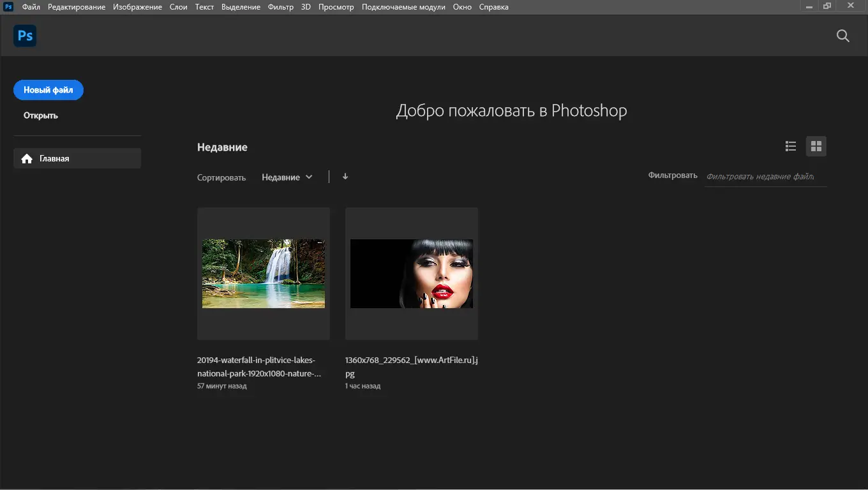Expand the Недавние sort dropdown
The image size is (868, 490).
click(x=287, y=177)
